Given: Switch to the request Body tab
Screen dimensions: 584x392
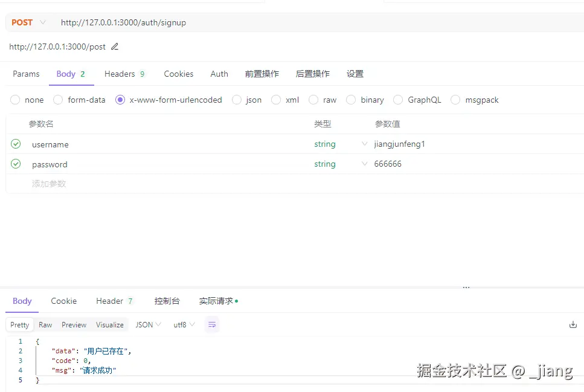Looking at the screenshot, I should pos(71,74).
